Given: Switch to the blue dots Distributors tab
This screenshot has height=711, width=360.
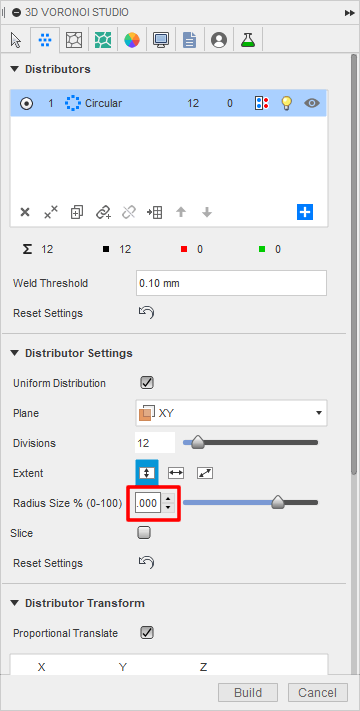Looking at the screenshot, I should (45, 40).
